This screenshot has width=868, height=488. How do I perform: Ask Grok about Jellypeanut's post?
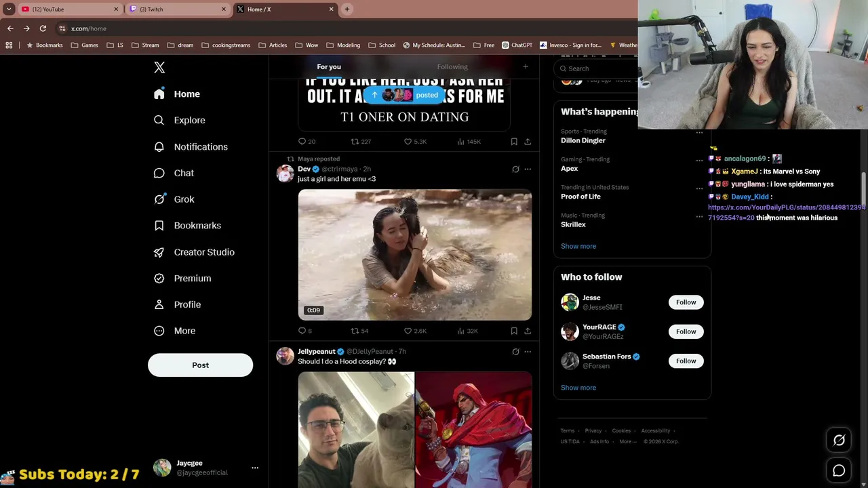coord(515,352)
